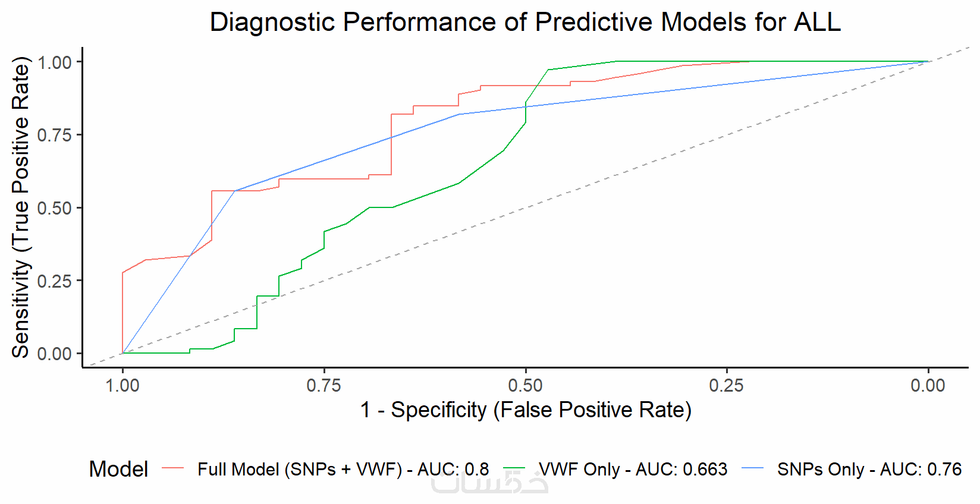
Task: Click the 1 - Specificity axis label
Action: [x=526, y=410]
